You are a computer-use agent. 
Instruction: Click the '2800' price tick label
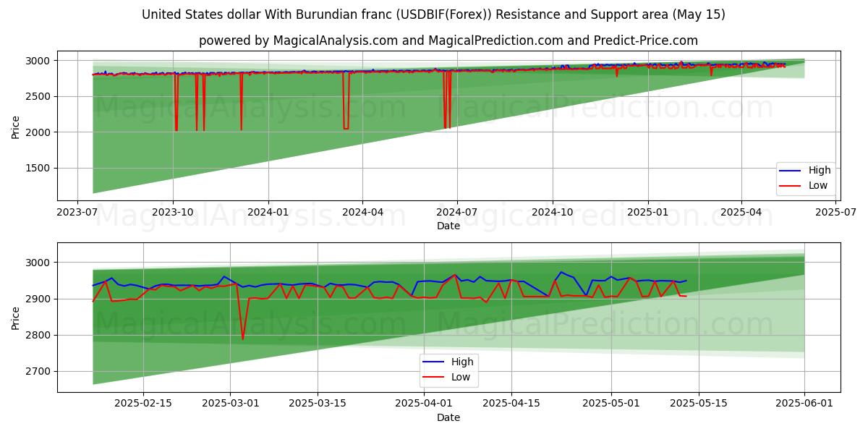(x=39, y=335)
